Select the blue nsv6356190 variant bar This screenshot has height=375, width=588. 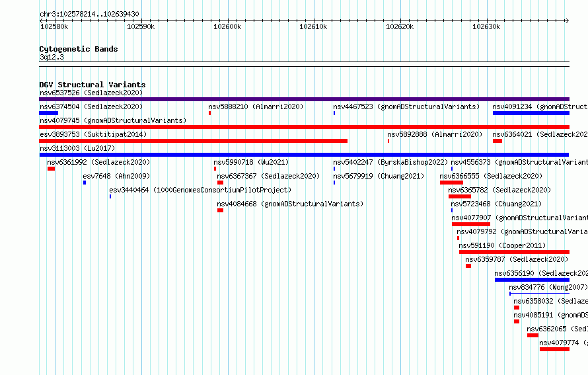click(x=532, y=280)
